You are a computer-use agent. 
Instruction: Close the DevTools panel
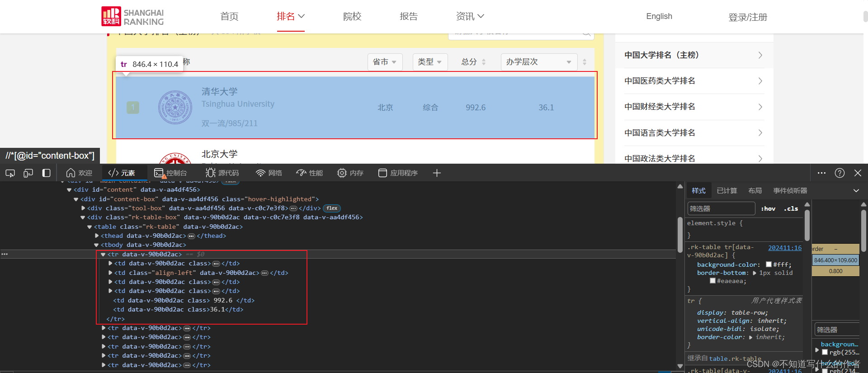pyautogui.click(x=858, y=173)
